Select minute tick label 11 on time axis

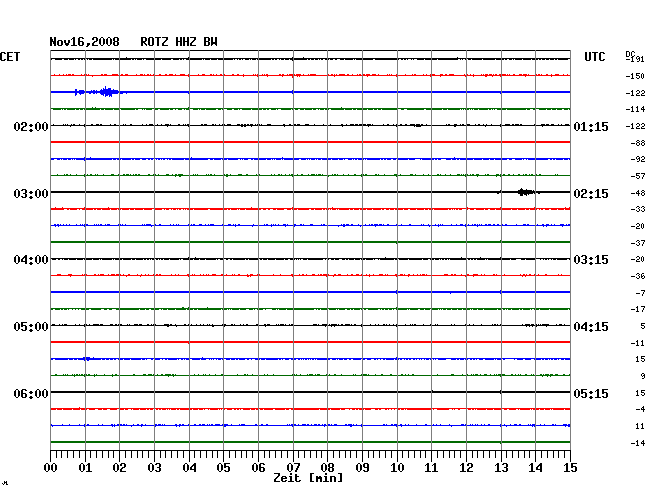click(x=431, y=467)
